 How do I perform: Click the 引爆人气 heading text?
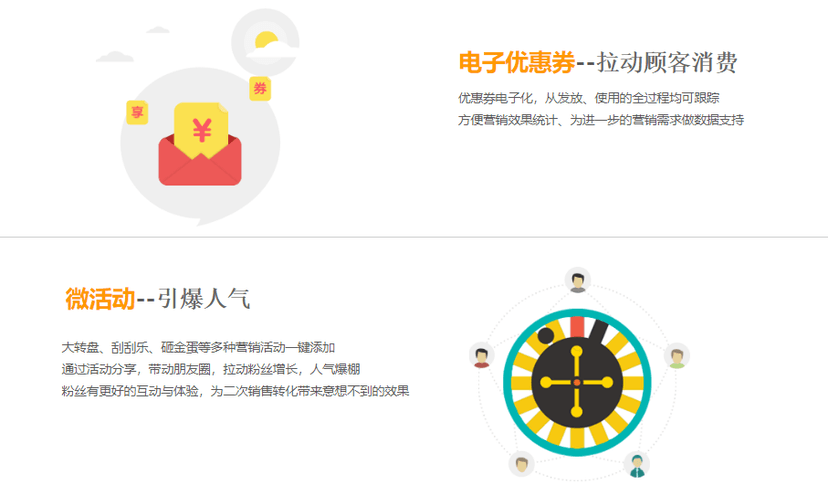click(203, 299)
